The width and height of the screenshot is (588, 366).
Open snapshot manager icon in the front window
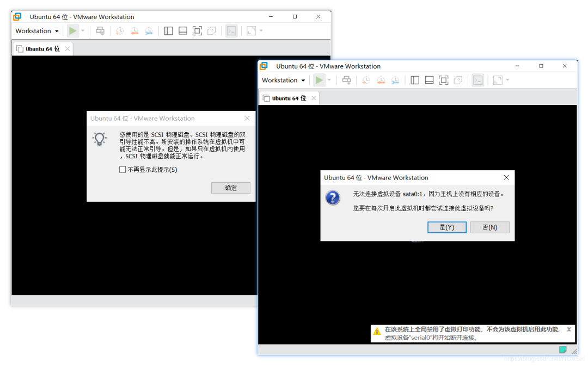395,80
